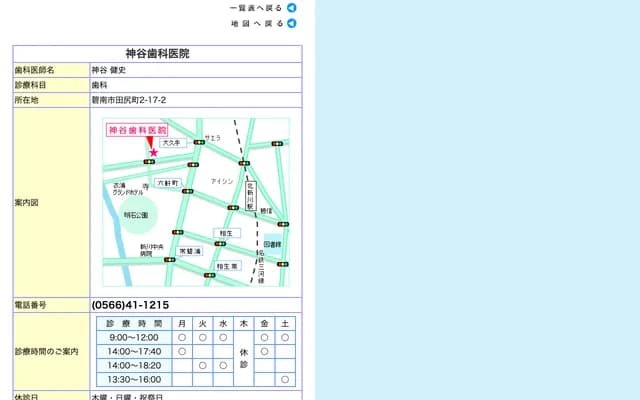
Task: Click the traffic light beside 大久手 label
Action: (198, 143)
